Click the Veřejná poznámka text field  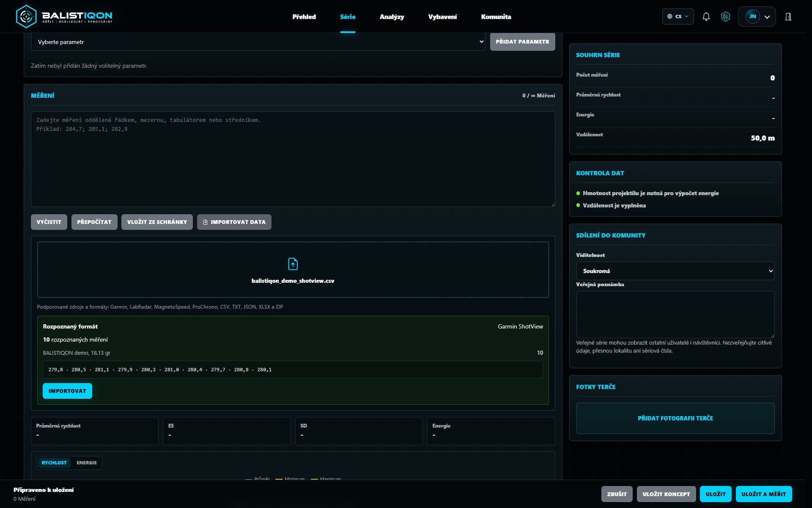(x=675, y=315)
